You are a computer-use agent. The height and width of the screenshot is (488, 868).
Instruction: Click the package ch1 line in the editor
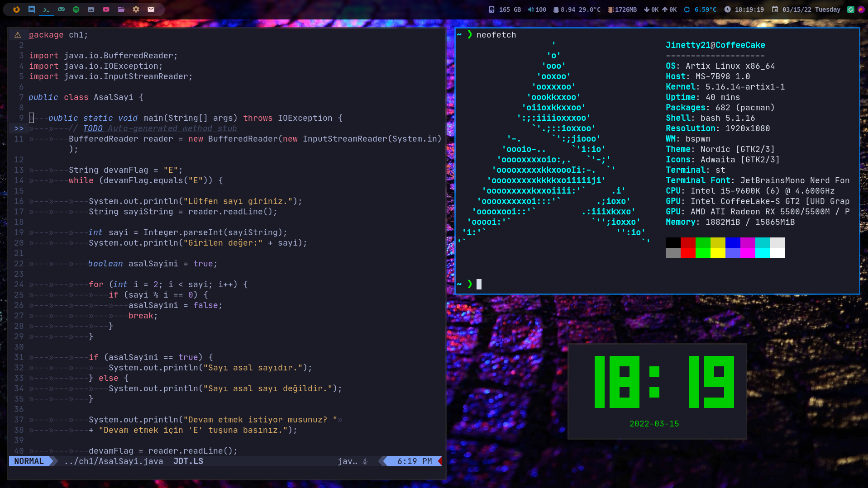(x=58, y=35)
